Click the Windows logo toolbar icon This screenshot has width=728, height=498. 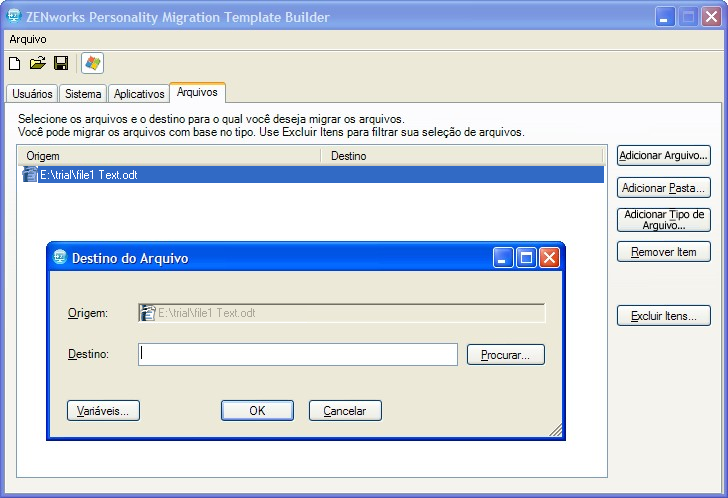coord(92,63)
